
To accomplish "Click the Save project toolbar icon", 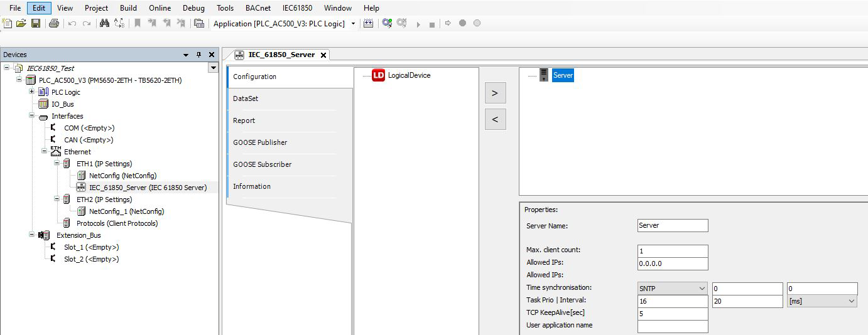I will pos(36,23).
